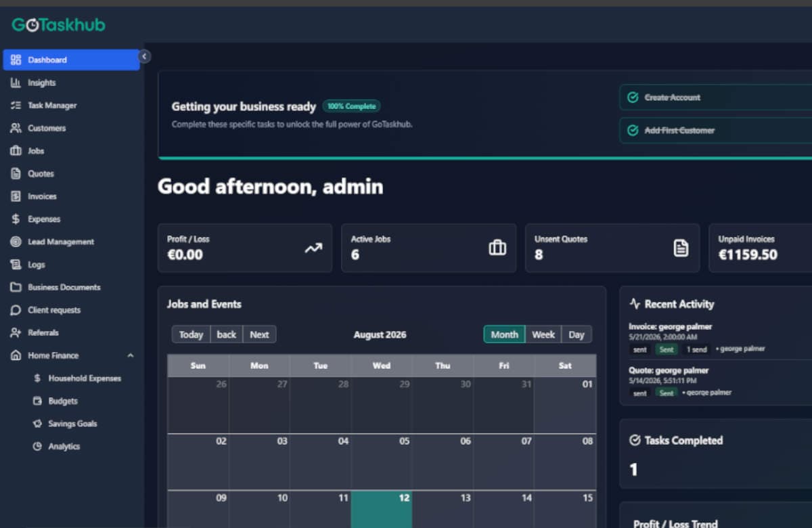This screenshot has height=528, width=812.
Task: Switch calendar to Day view
Action: [577, 334]
